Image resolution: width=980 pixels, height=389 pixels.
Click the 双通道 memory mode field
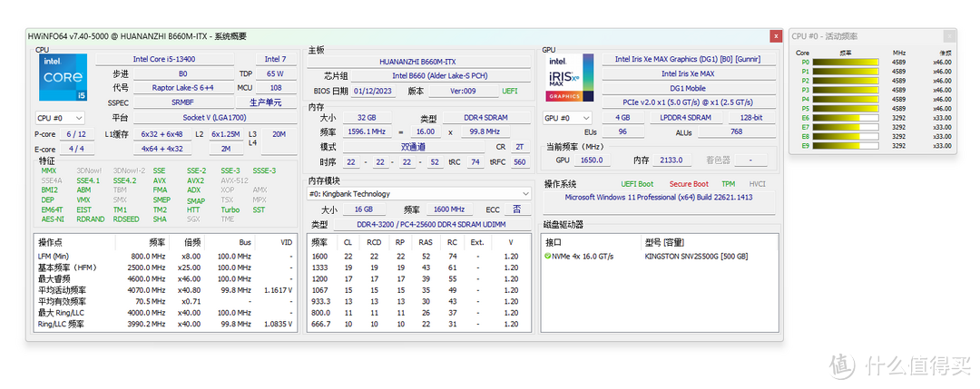(x=412, y=147)
